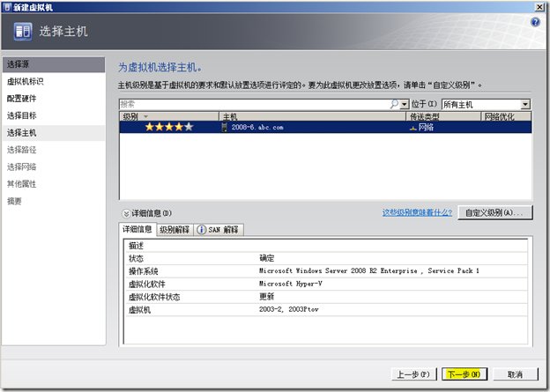Select the host name 2008-6.abc.com

click(257, 127)
